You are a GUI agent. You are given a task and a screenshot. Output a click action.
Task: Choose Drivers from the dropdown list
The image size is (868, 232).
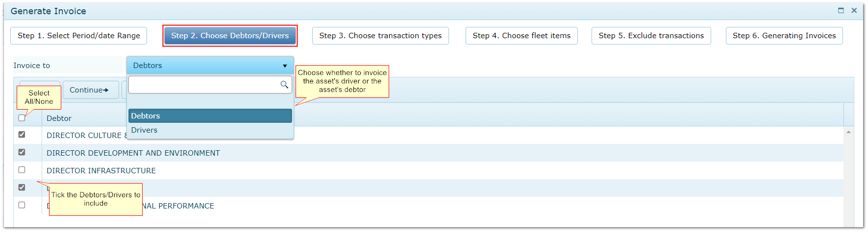[x=144, y=130]
